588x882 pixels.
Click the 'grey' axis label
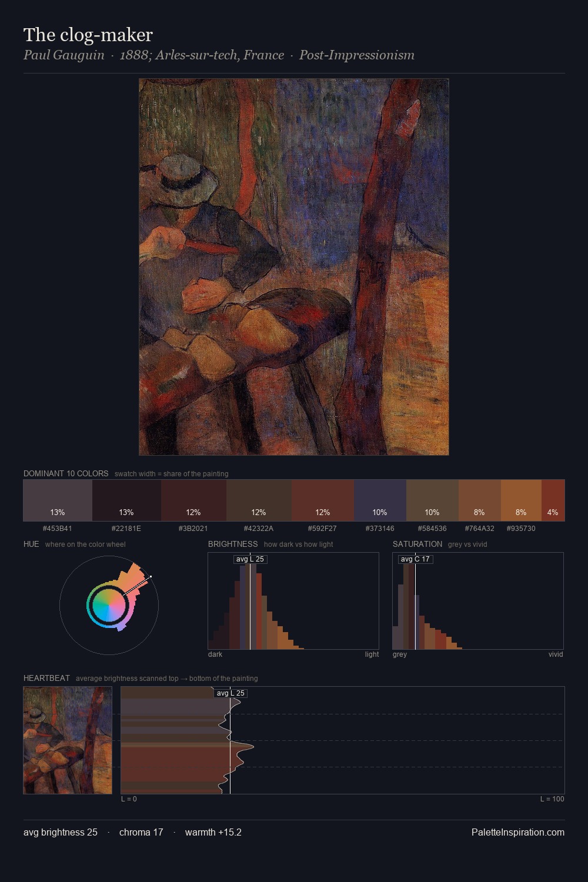(400, 654)
